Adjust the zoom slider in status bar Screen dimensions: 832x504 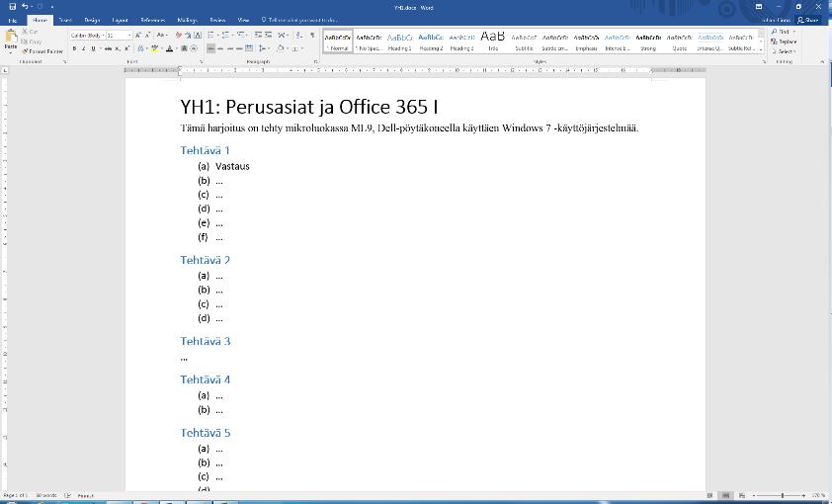tap(783, 495)
